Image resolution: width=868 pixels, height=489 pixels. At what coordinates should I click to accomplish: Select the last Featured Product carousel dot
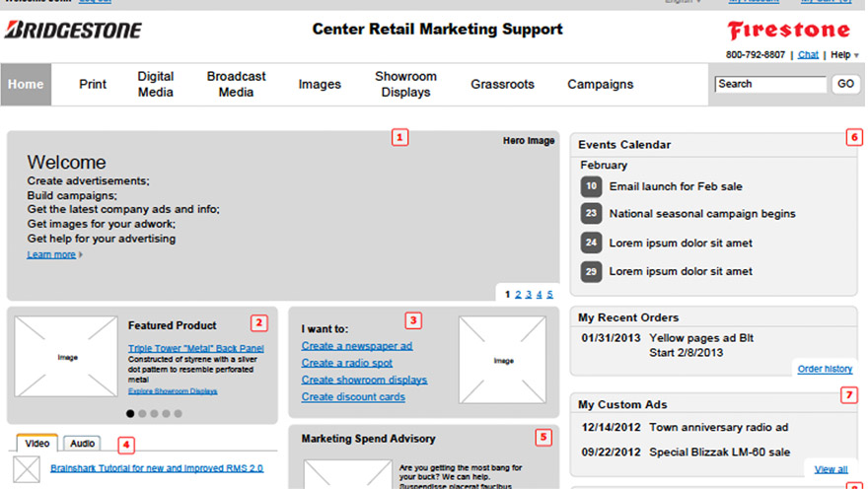click(x=179, y=414)
